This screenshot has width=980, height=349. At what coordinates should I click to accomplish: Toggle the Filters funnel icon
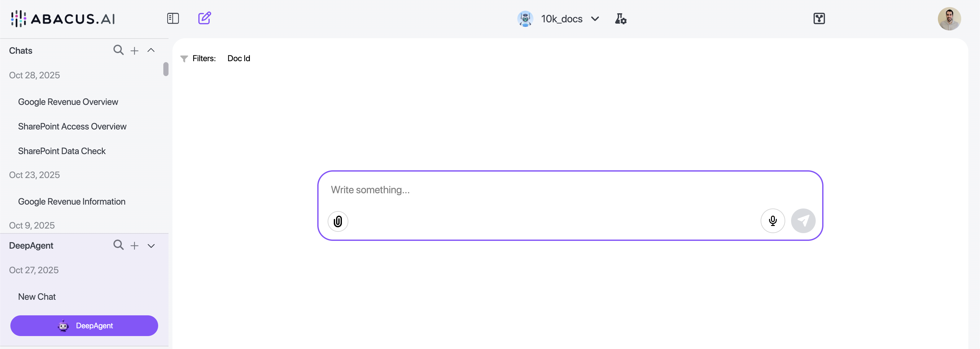coord(184,58)
